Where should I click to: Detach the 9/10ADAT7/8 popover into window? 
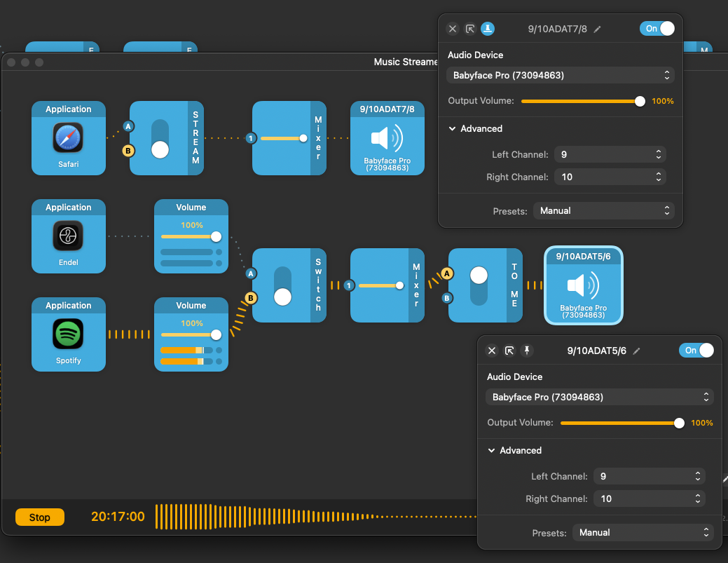pos(470,29)
